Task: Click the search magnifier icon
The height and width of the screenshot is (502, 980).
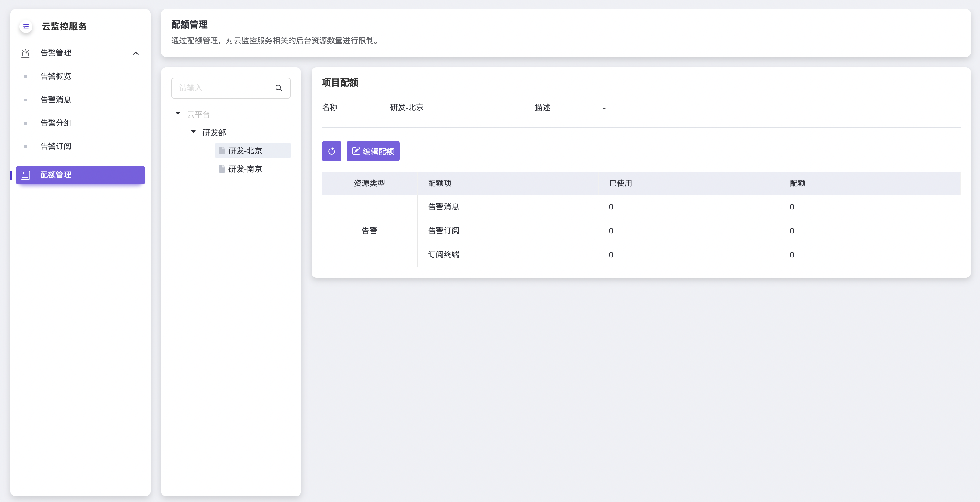Action: pyautogui.click(x=279, y=88)
